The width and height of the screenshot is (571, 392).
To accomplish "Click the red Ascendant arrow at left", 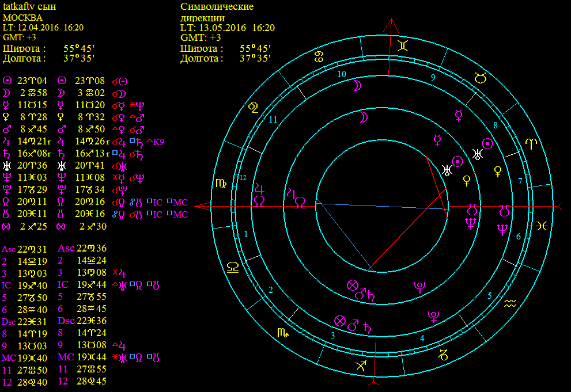I will (201, 205).
